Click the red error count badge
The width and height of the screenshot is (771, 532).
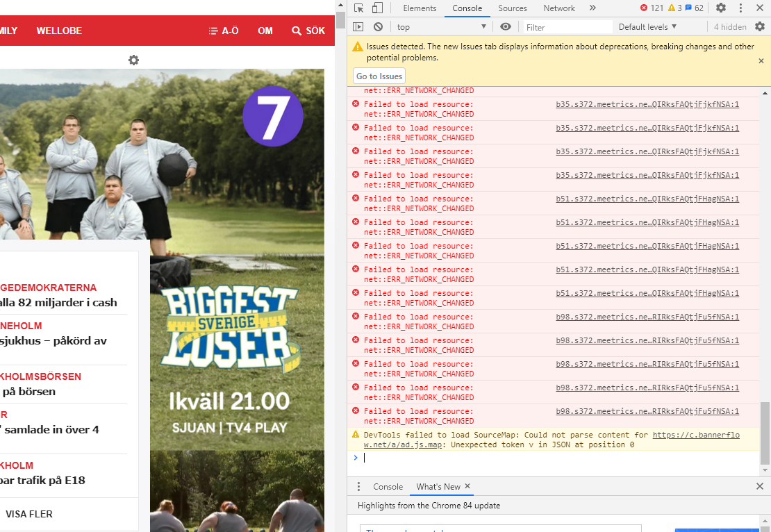[652, 8]
